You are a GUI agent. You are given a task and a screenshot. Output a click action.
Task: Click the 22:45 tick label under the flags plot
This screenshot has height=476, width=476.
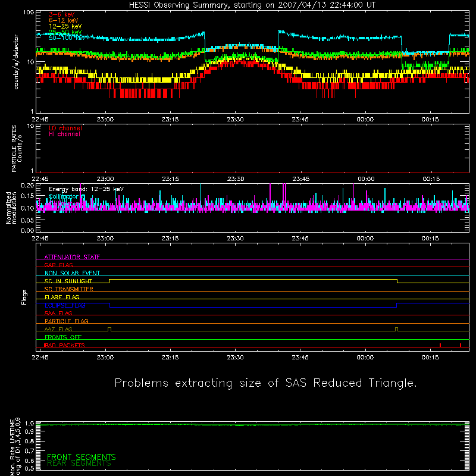[40, 358]
